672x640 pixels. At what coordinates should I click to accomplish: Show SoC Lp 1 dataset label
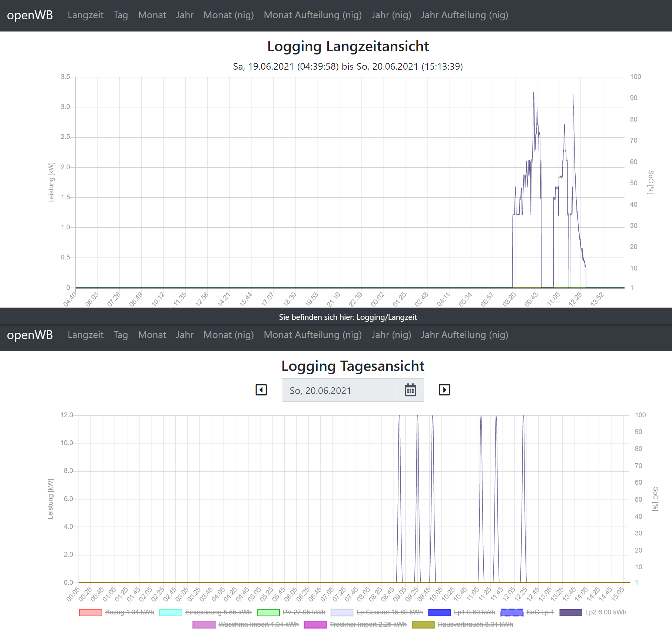tap(540, 613)
